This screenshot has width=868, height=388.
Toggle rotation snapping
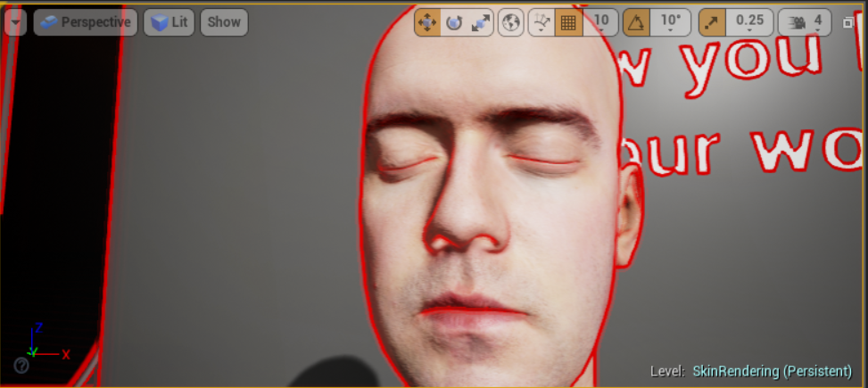tap(637, 22)
